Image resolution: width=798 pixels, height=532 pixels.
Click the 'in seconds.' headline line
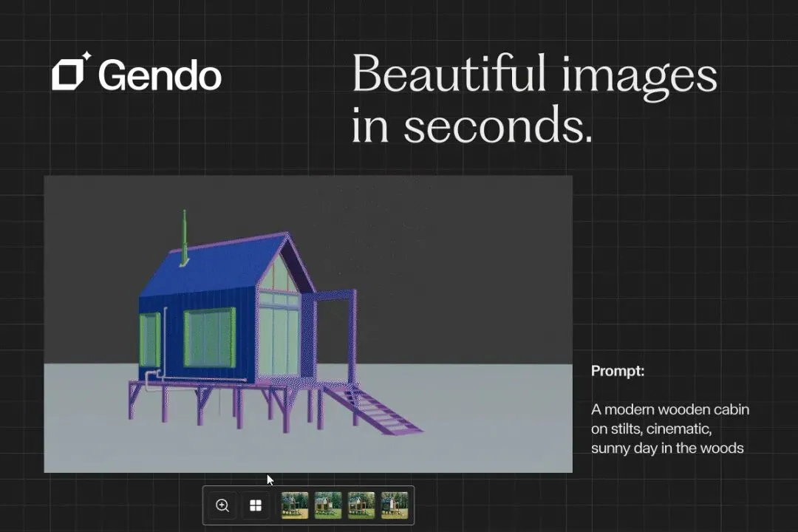pyautogui.click(x=472, y=124)
